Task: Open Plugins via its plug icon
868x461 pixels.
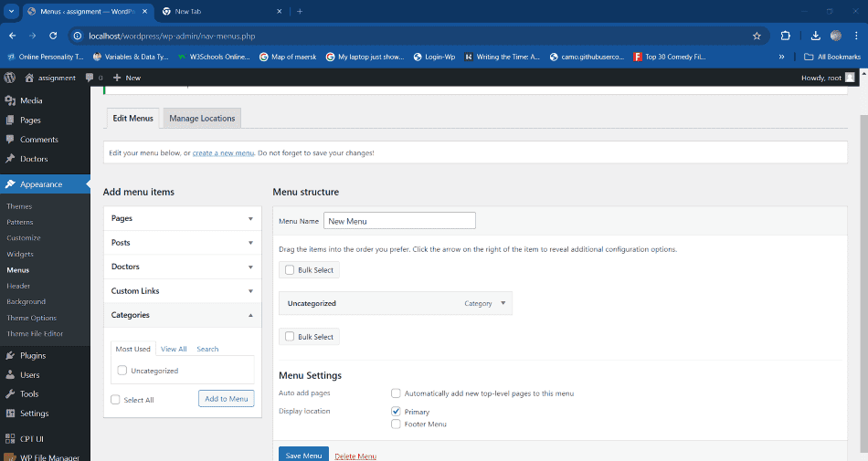Action: tap(10, 355)
